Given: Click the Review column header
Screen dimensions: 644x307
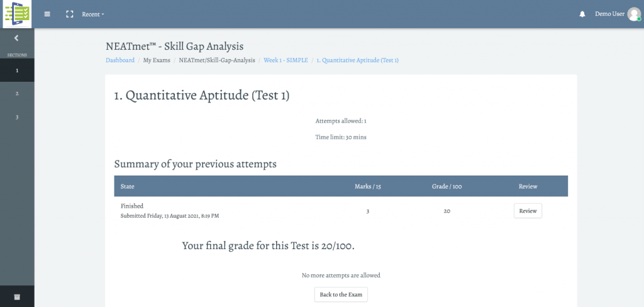Looking at the screenshot, I should tap(528, 186).
